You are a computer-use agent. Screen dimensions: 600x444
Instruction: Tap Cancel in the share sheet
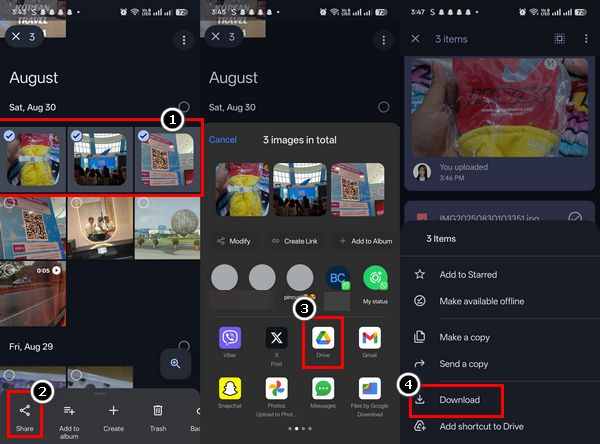tap(223, 140)
